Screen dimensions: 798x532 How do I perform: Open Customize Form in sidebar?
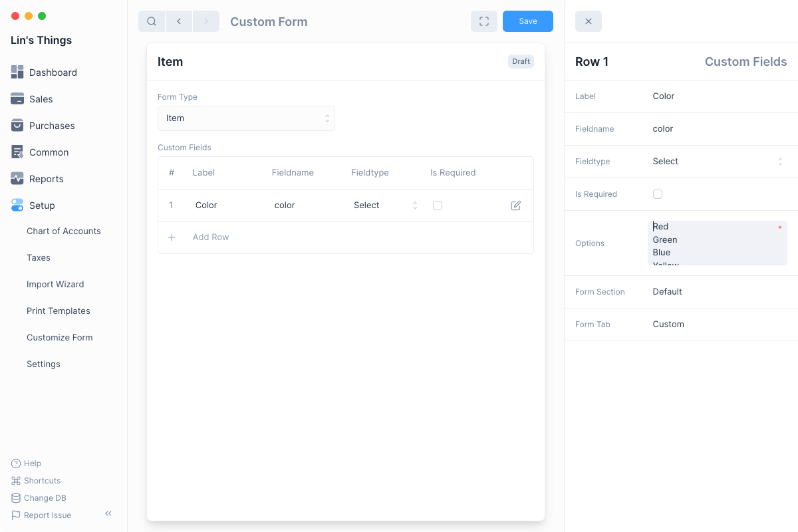(x=60, y=337)
